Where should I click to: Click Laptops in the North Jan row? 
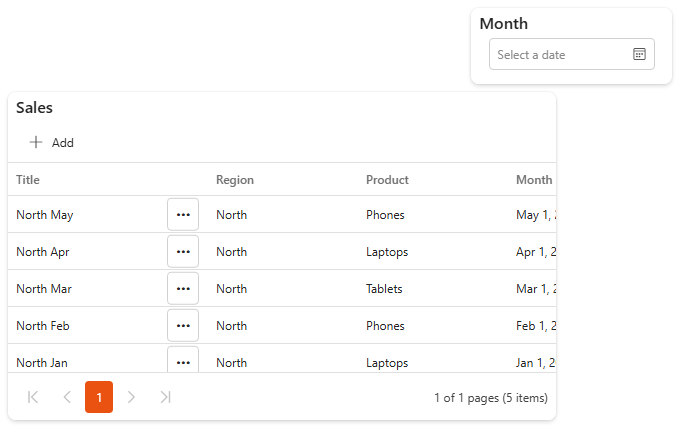[x=387, y=363]
